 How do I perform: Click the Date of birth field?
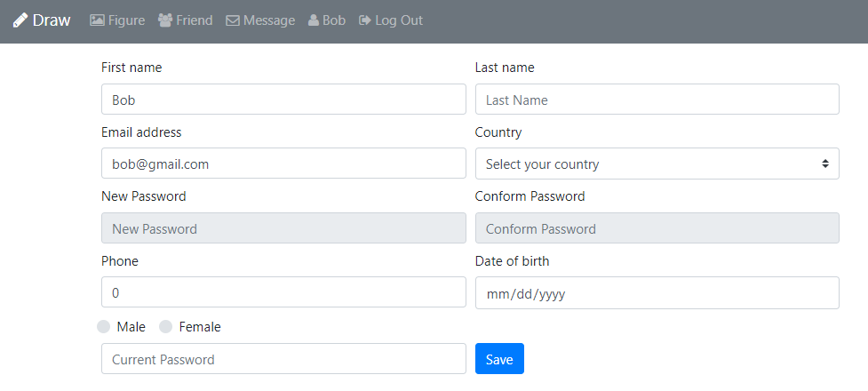point(657,292)
